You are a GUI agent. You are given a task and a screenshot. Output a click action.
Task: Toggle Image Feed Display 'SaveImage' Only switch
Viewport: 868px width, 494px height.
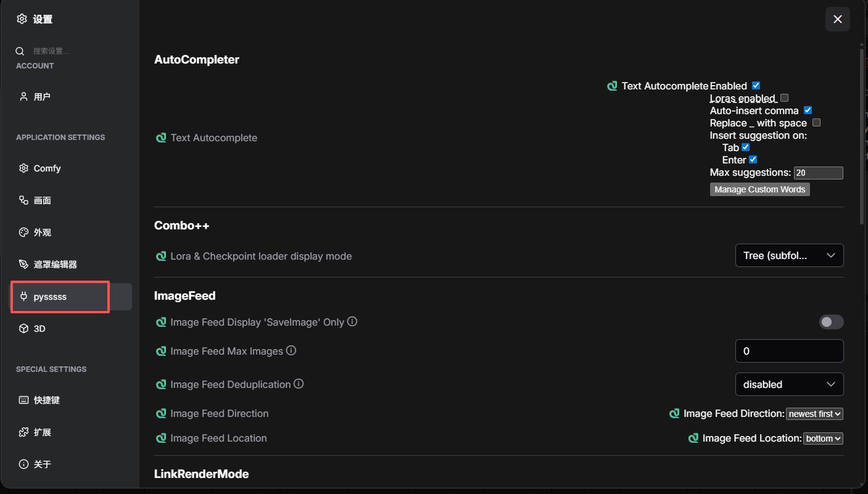point(831,322)
